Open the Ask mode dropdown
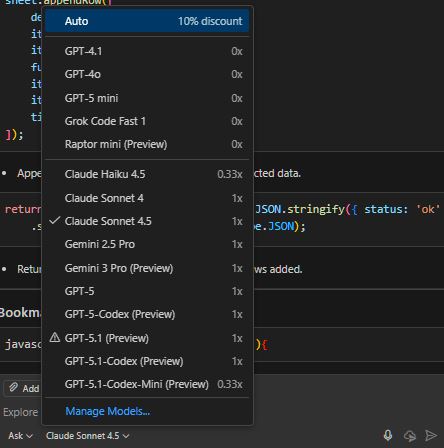The height and width of the screenshot is (448, 444). click(x=20, y=436)
